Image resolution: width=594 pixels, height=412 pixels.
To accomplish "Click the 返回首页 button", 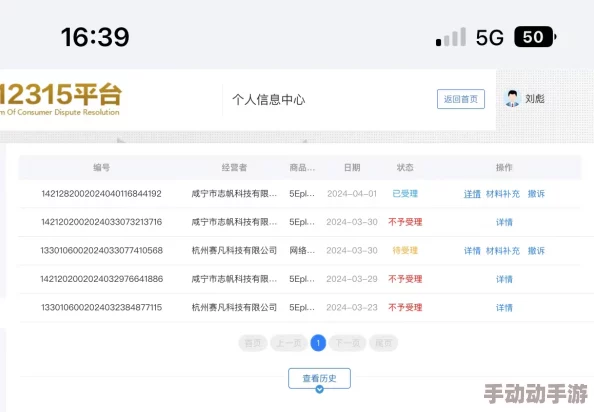I will (461, 99).
